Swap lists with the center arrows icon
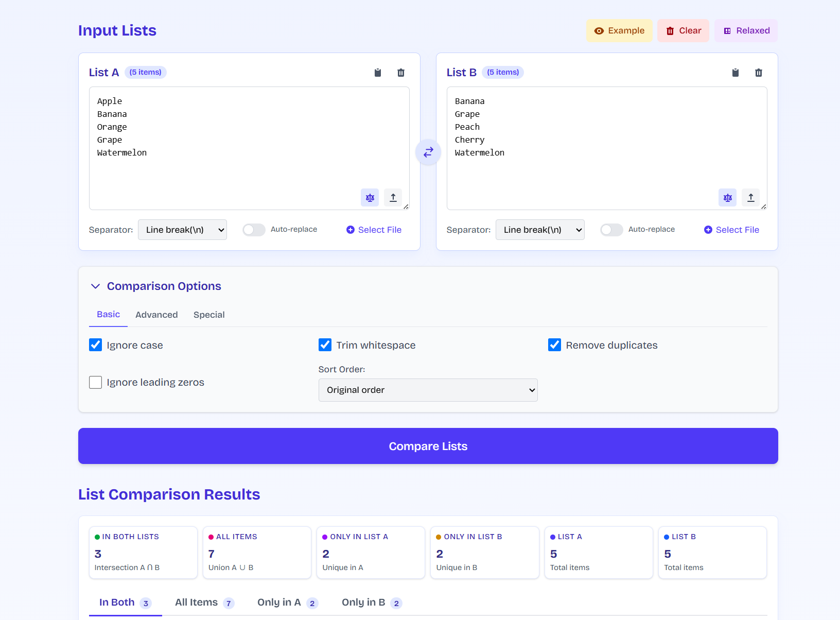This screenshot has height=620, width=840. click(x=428, y=152)
